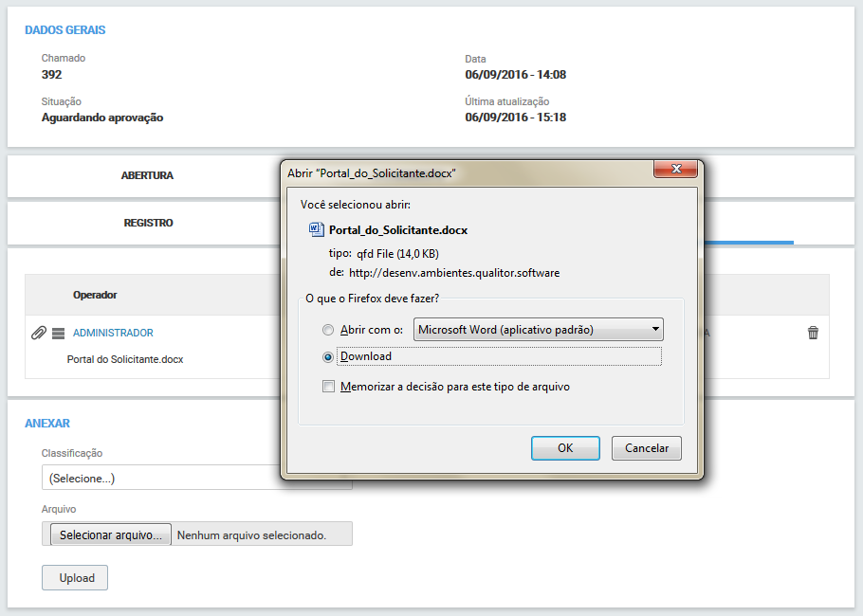
Task: Open the Microsoft Word application dropdown
Action: [x=538, y=330]
